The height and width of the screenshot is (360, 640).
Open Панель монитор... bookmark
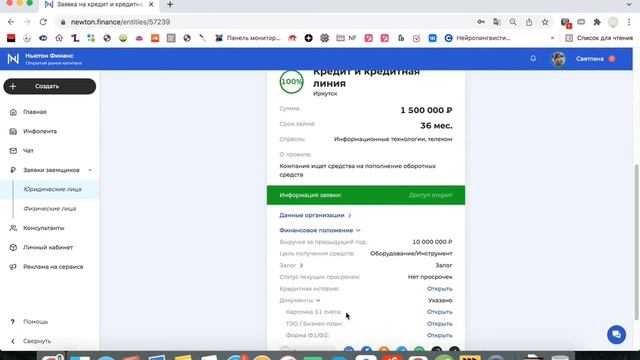[248, 38]
